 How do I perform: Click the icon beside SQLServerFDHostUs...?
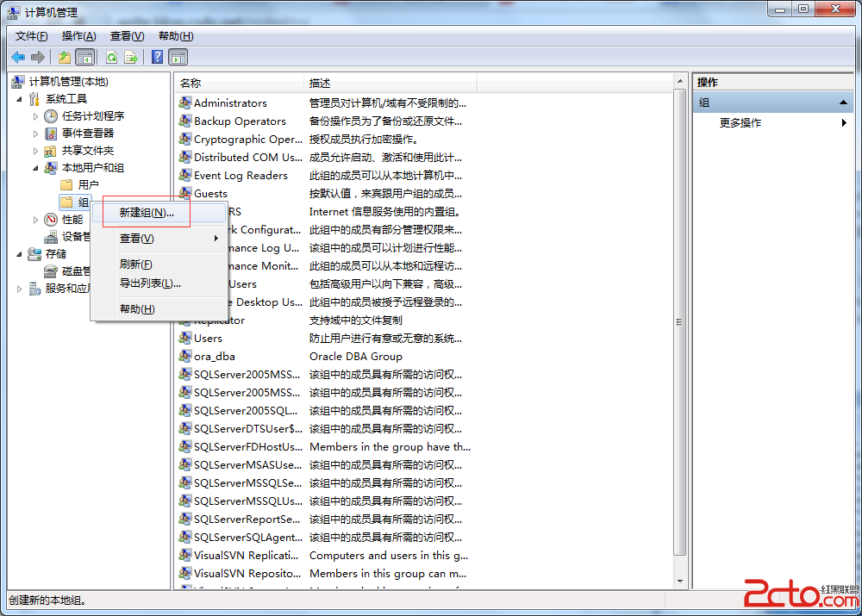tap(185, 447)
